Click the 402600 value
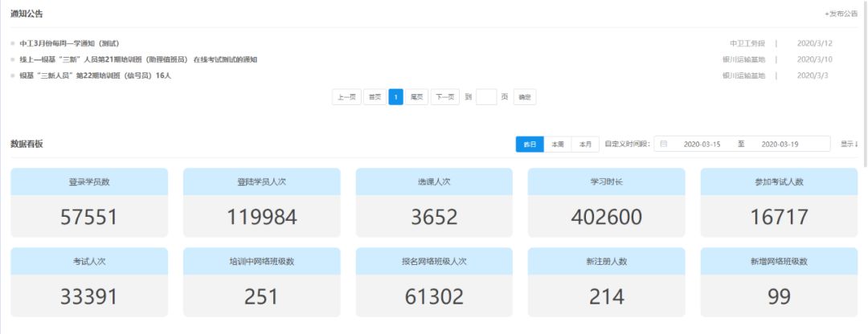Viewport: 868px width, 334px height. point(607,217)
